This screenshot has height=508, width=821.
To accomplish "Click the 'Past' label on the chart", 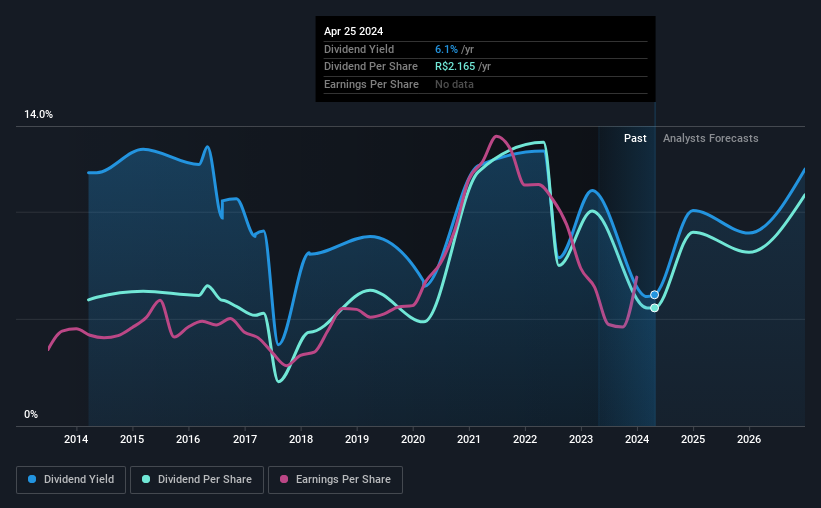I will click(x=635, y=138).
